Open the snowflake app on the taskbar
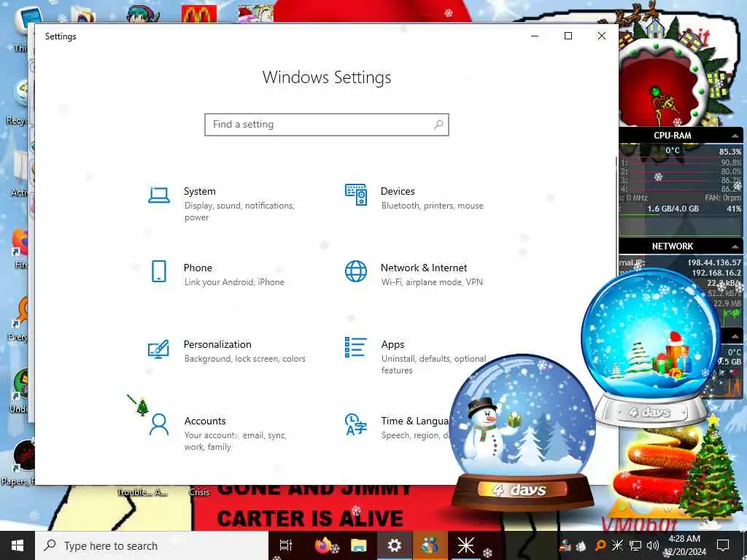 466,545
